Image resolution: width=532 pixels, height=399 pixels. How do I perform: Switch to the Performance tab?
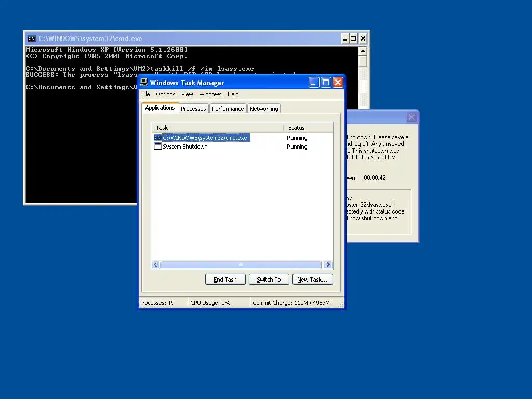click(228, 109)
